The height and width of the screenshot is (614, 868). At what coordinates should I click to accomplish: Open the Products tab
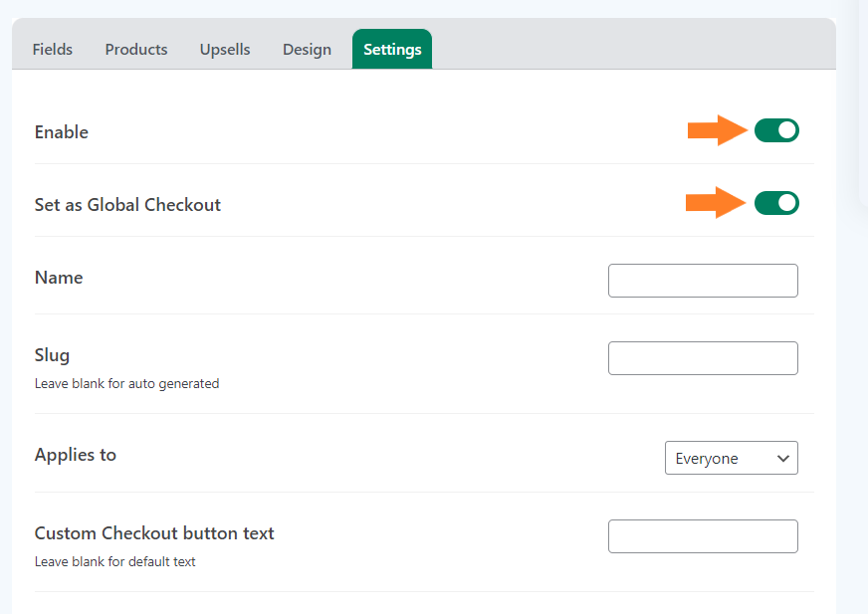coord(136,50)
